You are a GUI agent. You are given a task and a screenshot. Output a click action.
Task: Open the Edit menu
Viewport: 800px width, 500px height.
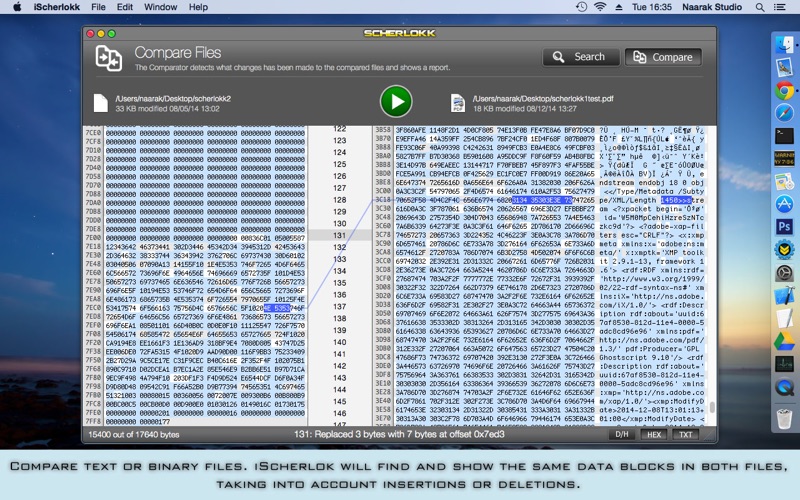tap(128, 6)
